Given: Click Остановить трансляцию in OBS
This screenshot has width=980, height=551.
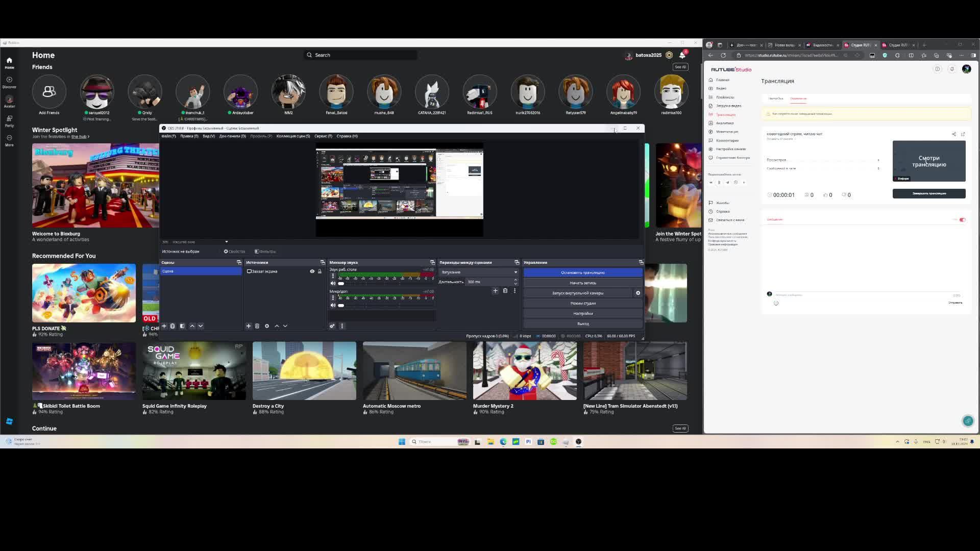Looking at the screenshot, I should [x=583, y=272].
